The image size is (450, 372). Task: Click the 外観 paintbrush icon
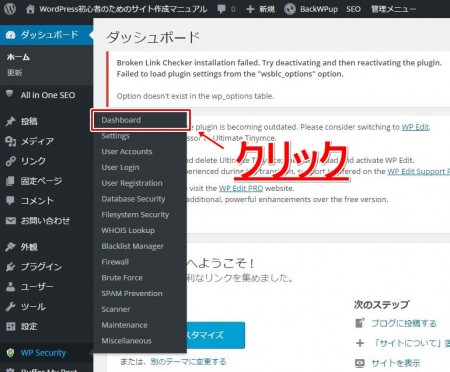[10, 247]
